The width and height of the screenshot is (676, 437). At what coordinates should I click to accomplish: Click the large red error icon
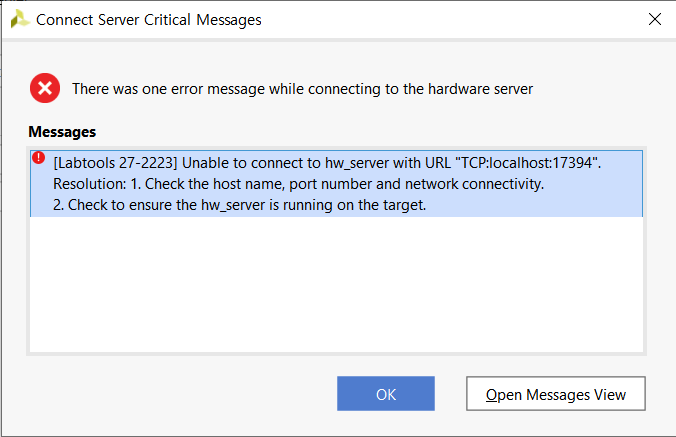[x=45, y=88]
